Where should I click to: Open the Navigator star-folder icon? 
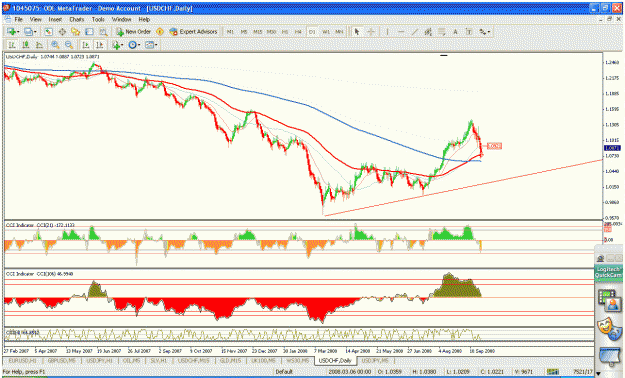76,32
